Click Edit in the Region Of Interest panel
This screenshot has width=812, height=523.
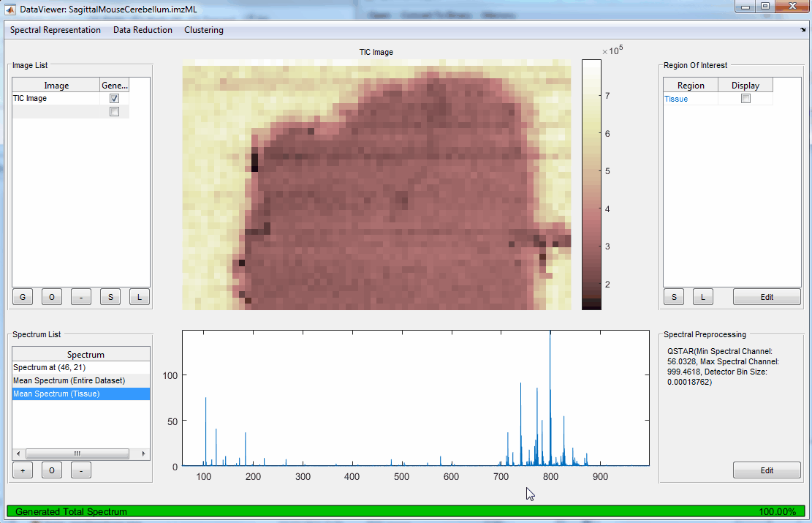pos(766,296)
